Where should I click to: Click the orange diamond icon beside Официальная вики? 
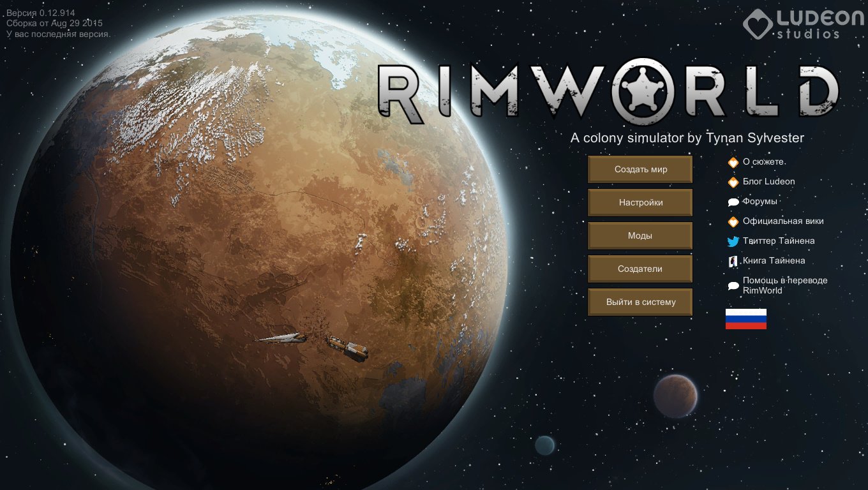pyautogui.click(x=733, y=222)
